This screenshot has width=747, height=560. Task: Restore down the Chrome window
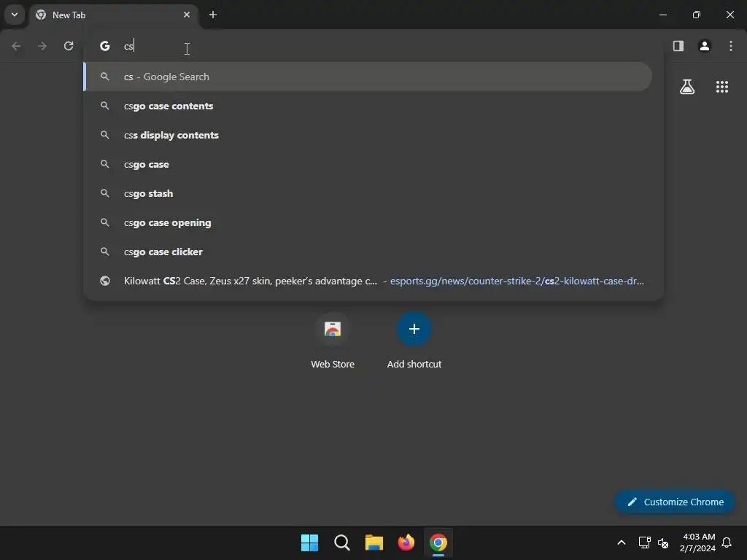(x=697, y=15)
